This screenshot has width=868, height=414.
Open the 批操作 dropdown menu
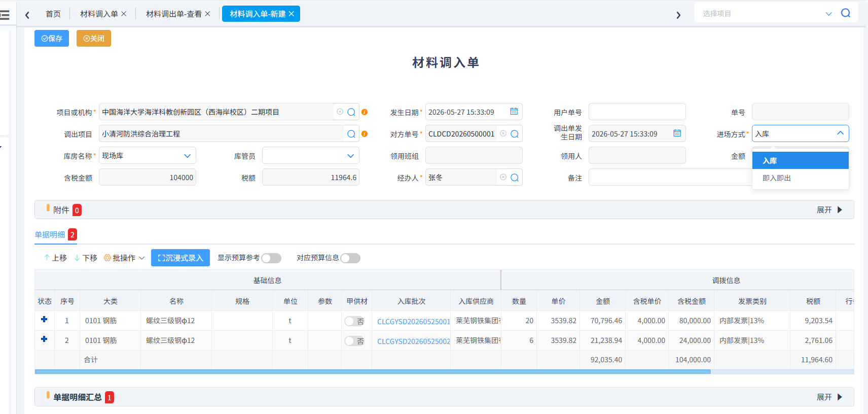tap(124, 258)
